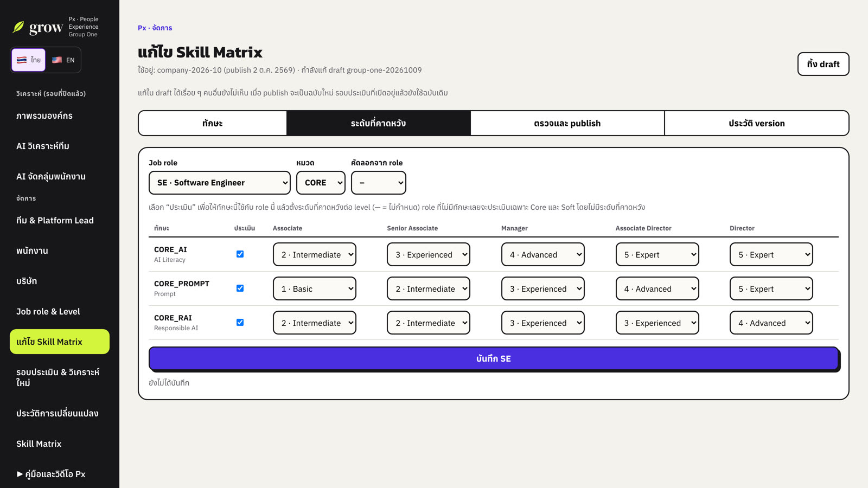This screenshot has height=488, width=868.
Task: Open CORE_AI Associate level dropdown
Action: (315, 254)
